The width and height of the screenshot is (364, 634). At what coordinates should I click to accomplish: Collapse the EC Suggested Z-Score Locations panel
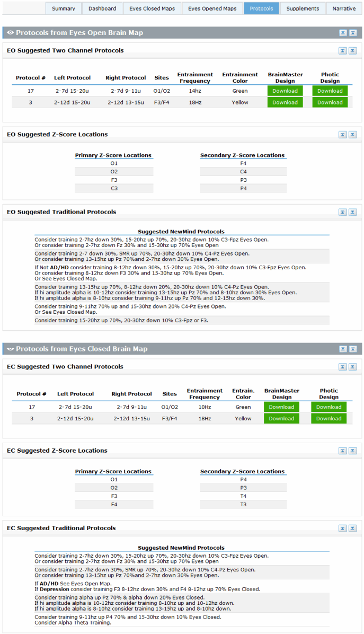343,451
